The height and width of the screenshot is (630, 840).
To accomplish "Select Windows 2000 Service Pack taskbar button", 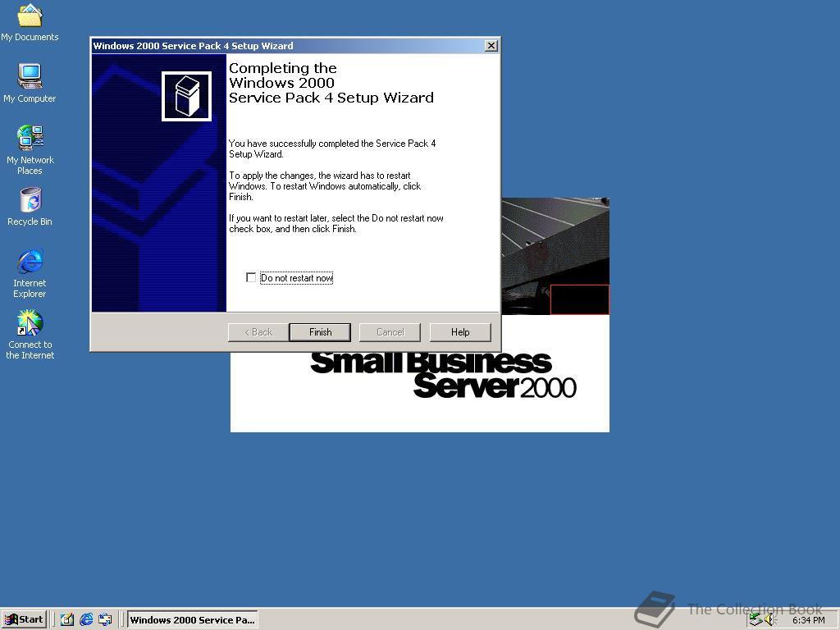I will coord(192,620).
